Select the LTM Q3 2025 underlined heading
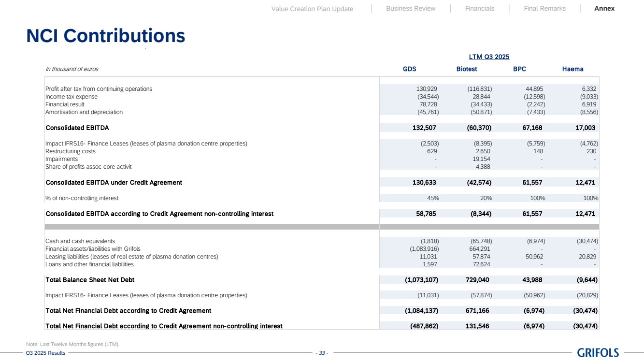The height and width of the screenshot is (362, 644). [489, 57]
